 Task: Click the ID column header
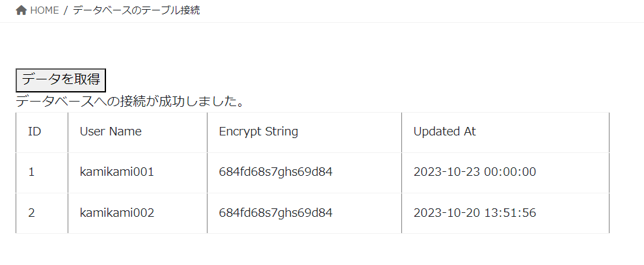[35, 132]
